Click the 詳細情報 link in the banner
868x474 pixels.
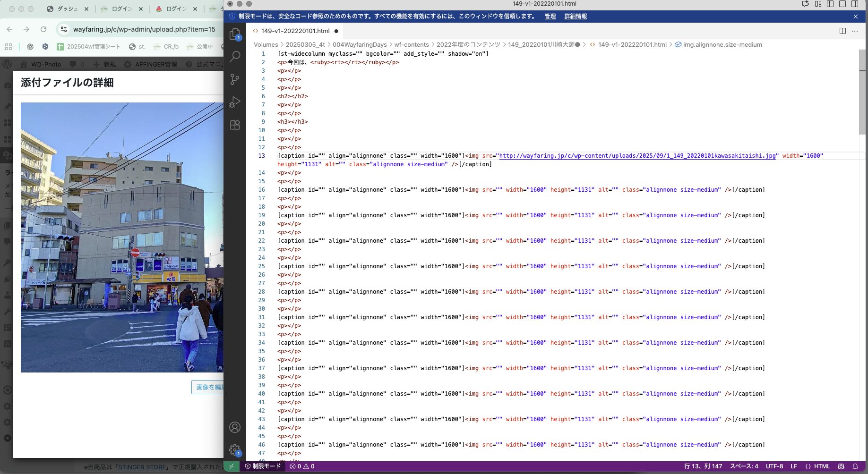coord(576,17)
